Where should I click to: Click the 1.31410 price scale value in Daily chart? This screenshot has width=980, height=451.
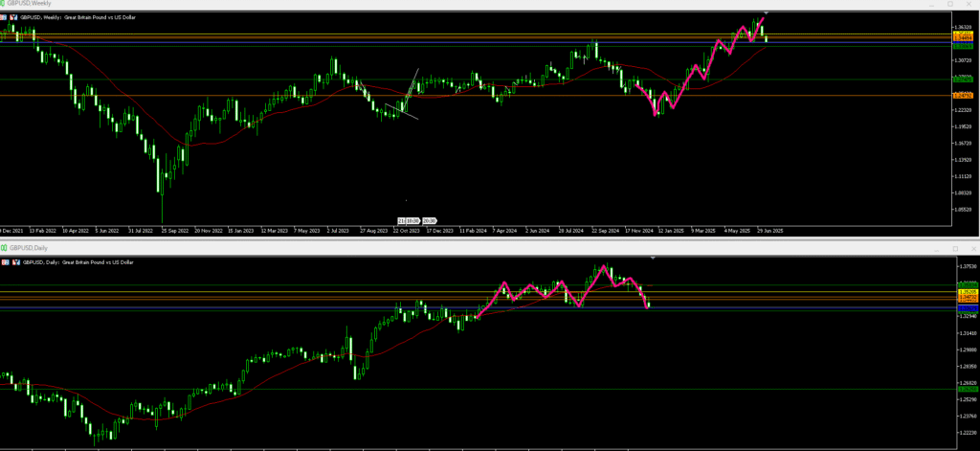pyautogui.click(x=969, y=333)
